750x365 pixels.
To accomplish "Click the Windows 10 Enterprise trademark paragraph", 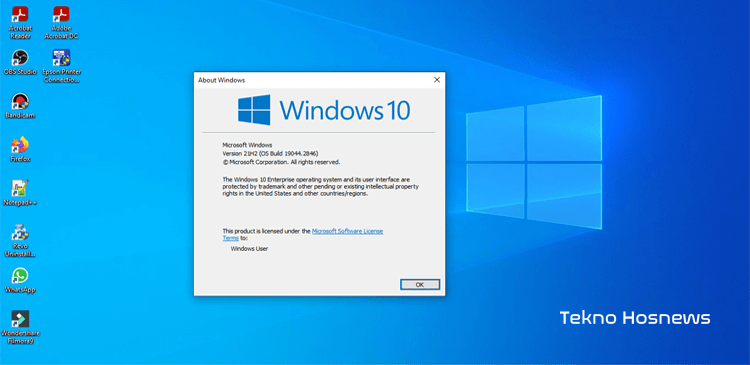I will [320, 187].
